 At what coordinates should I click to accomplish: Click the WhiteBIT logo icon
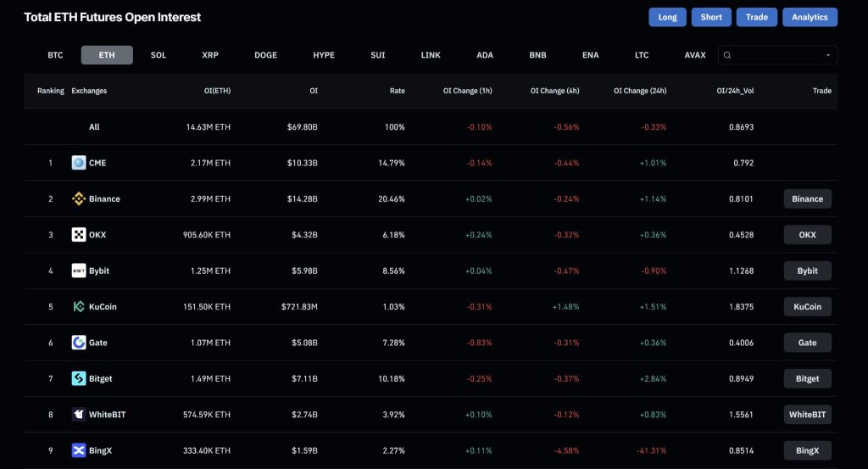pyautogui.click(x=79, y=415)
